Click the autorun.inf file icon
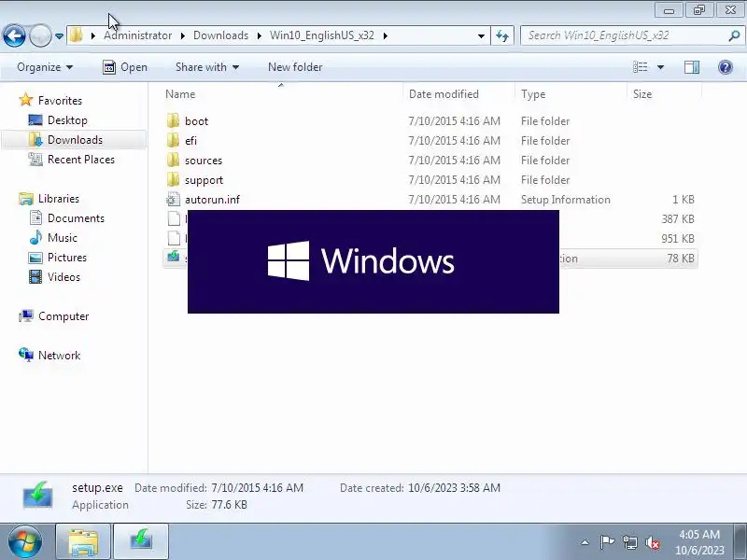The image size is (747, 560). pos(173,199)
